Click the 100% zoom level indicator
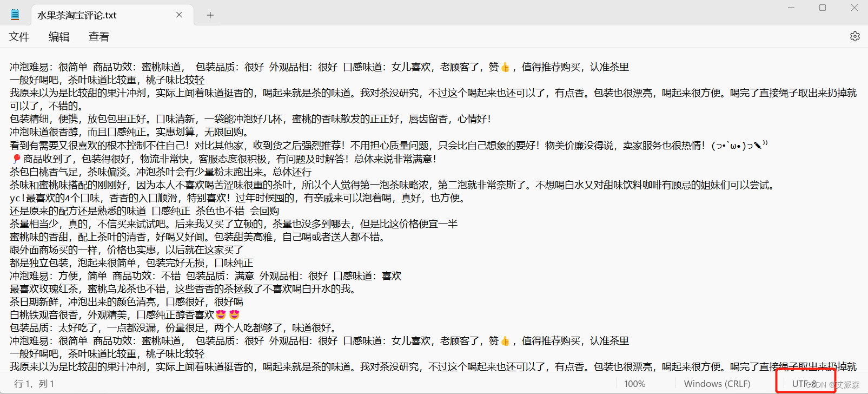Viewport: 868px width, 394px height. tap(635, 384)
